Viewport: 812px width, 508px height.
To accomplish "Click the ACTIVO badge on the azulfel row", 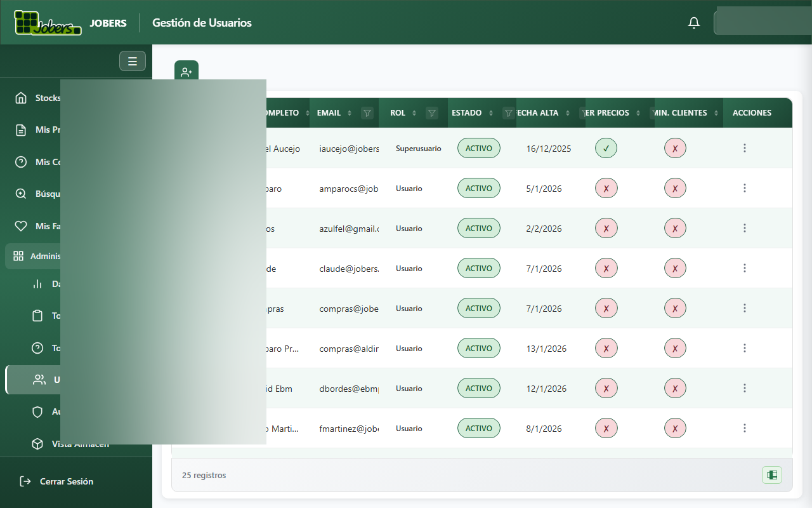I will (478, 227).
